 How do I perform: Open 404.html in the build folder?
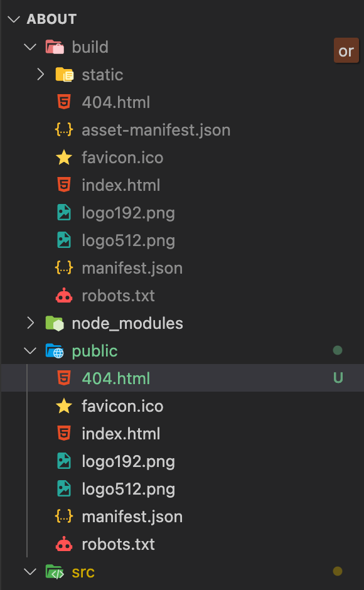click(x=116, y=102)
